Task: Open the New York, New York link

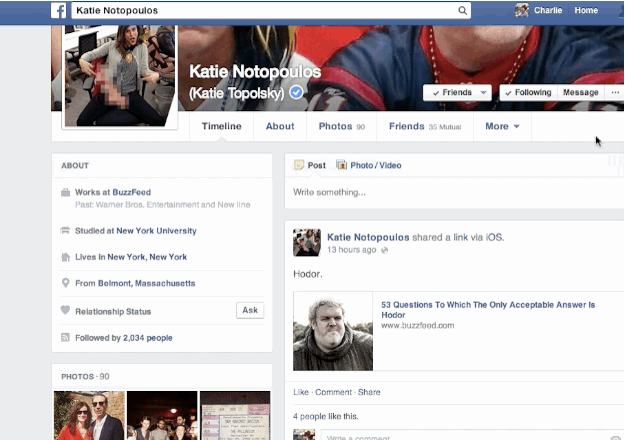Action: point(147,257)
